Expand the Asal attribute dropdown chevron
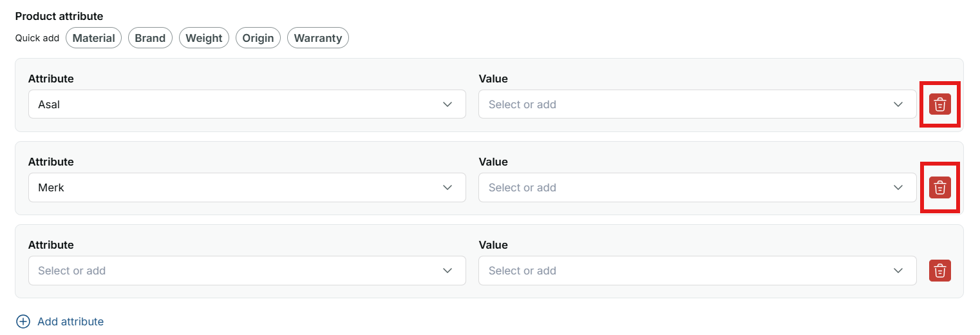 coord(448,104)
